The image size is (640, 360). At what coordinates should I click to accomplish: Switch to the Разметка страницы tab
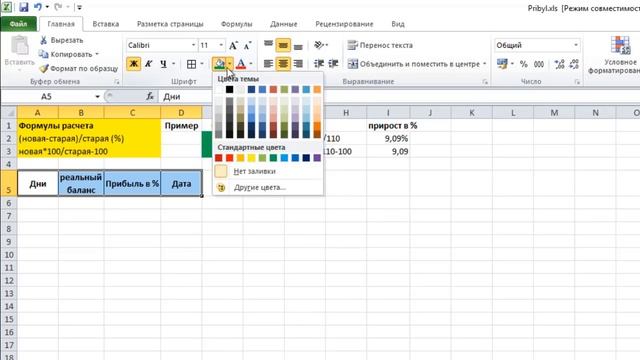pos(170,24)
